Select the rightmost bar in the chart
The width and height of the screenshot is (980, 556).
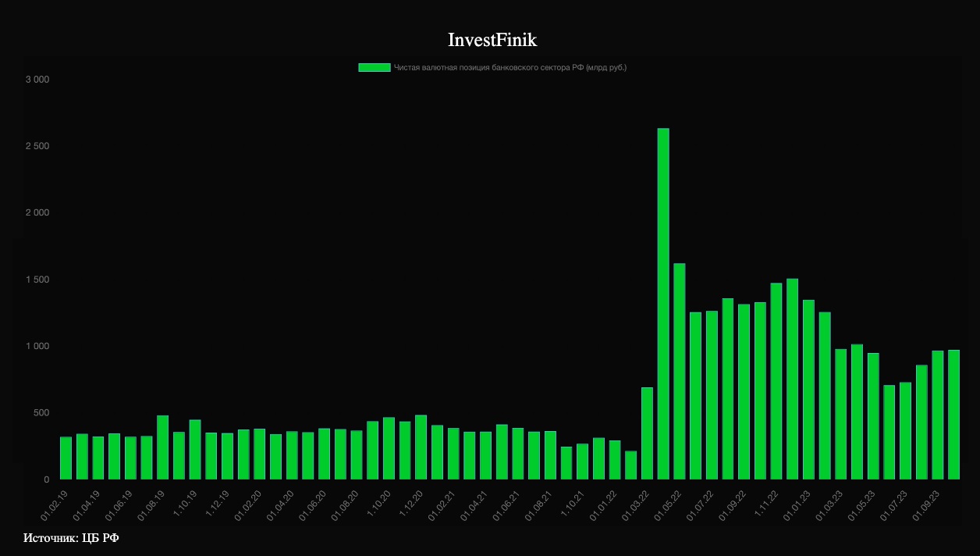click(x=953, y=415)
